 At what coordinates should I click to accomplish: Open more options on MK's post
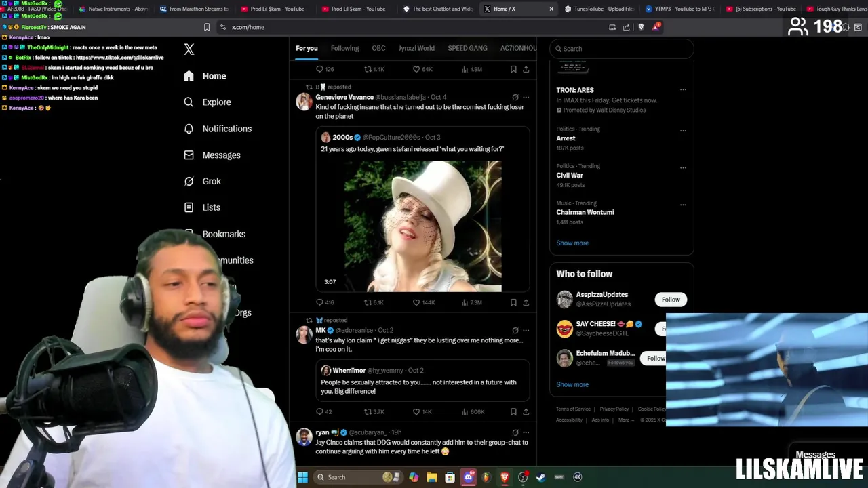tap(526, 330)
